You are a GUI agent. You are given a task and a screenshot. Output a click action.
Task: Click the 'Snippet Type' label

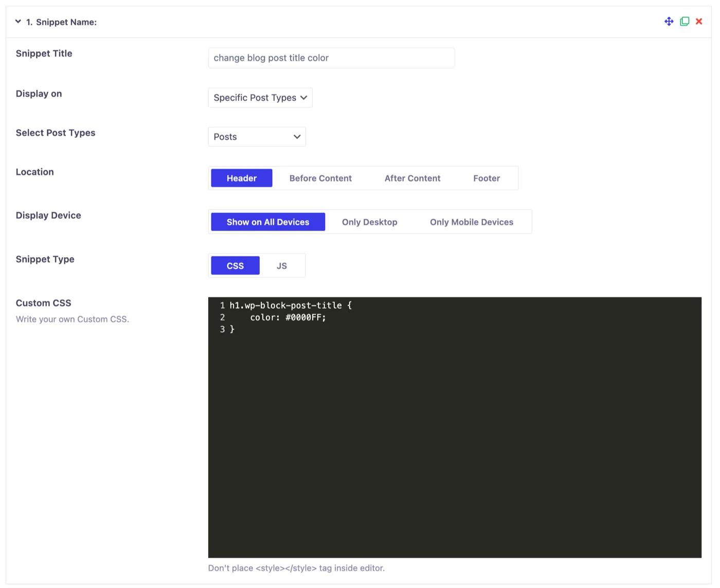point(45,259)
